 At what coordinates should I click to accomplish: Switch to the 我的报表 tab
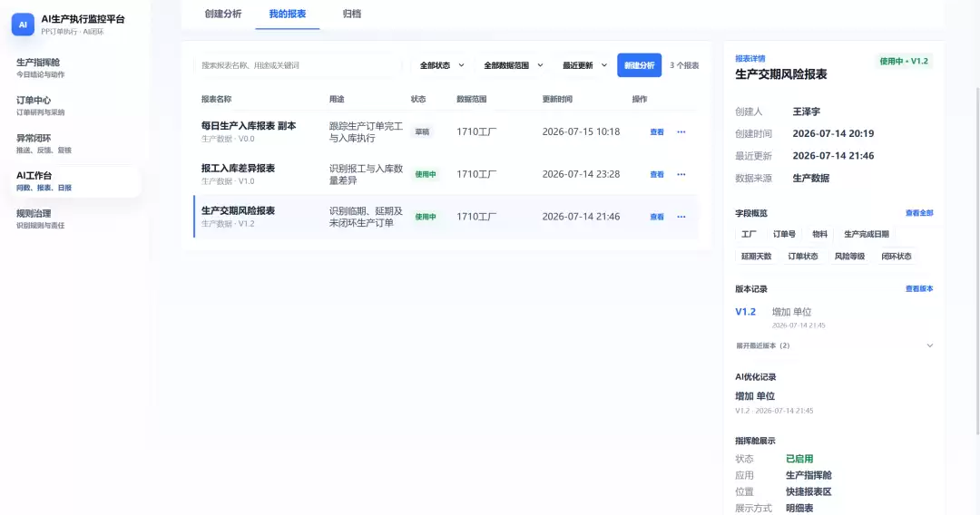pos(288,14)
